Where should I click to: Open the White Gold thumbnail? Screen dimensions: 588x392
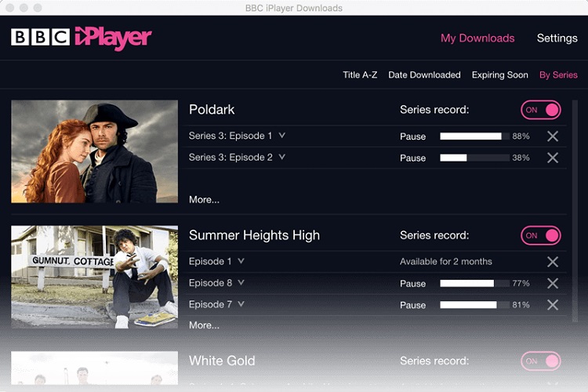[x=95, y=368]
